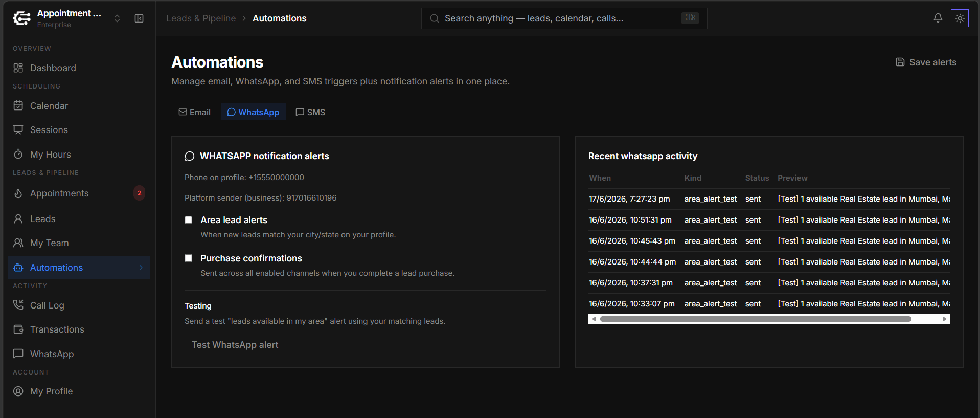This screenshot has width=980, height=418.
Task: Switch to the Email tab
Action: (x=195, y=112)
